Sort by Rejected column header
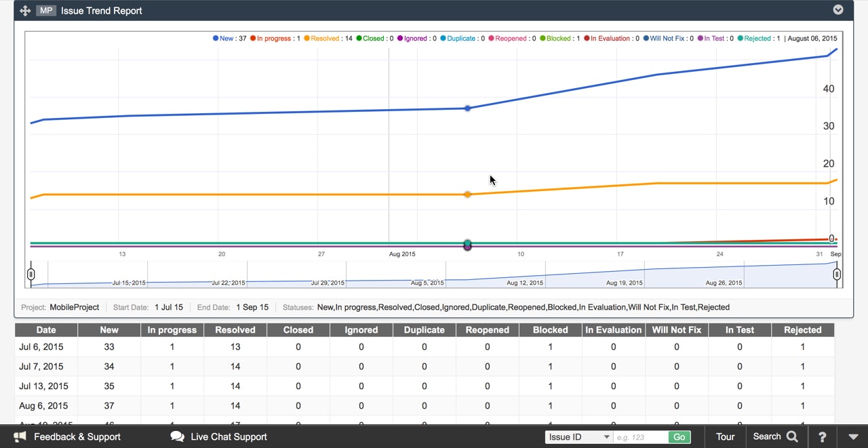Image resolution: width=868 pixels, height=448 pixels. [803, 330]
